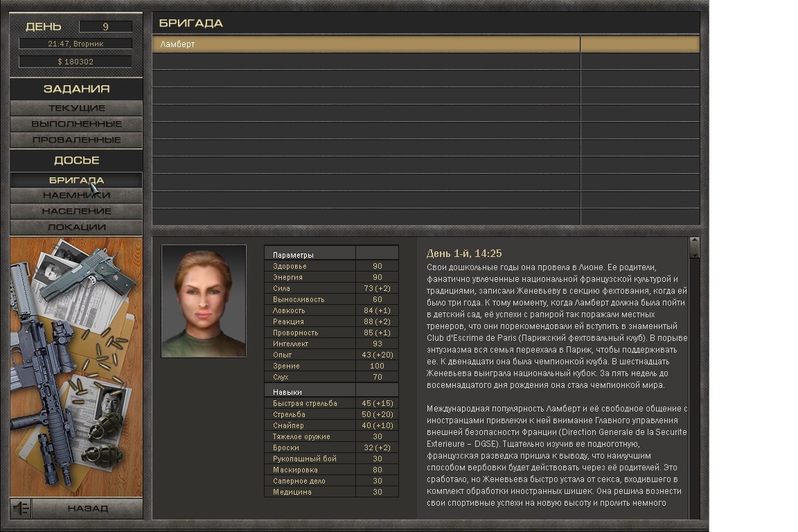Image resolution: width=798 pixels, height=532 pixels.
Task: Click the ЗАДАНИЯ section header
Action: pos(76,89)
